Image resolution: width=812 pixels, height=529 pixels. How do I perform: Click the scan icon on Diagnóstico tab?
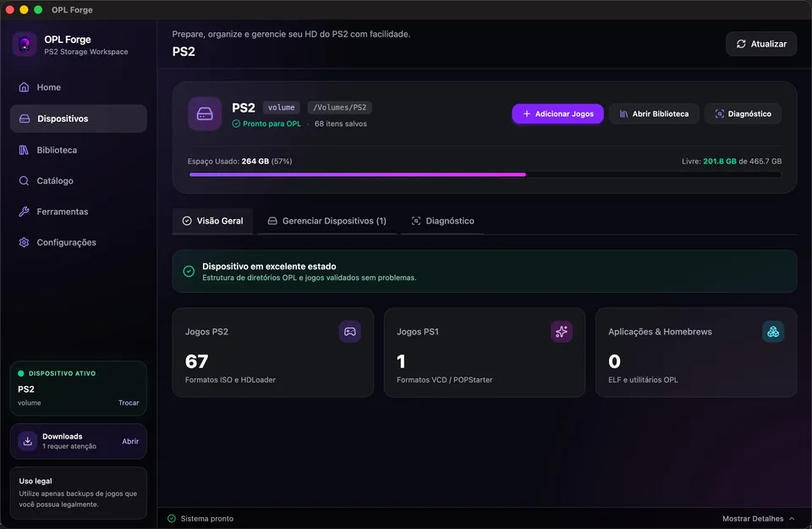pyautogui.click(x=416, y=221)
